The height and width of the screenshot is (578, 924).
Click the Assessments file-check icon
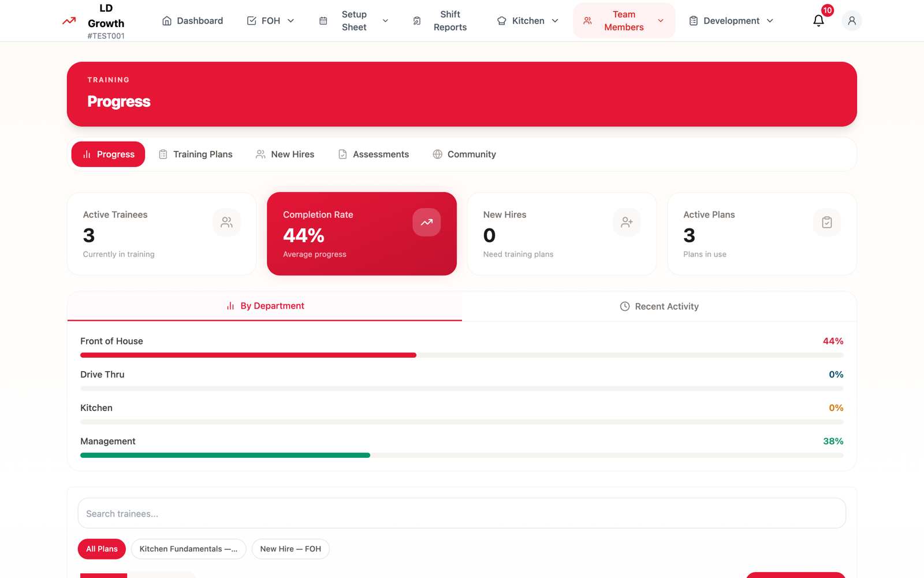pyautogui.click(x=342, y=154)
